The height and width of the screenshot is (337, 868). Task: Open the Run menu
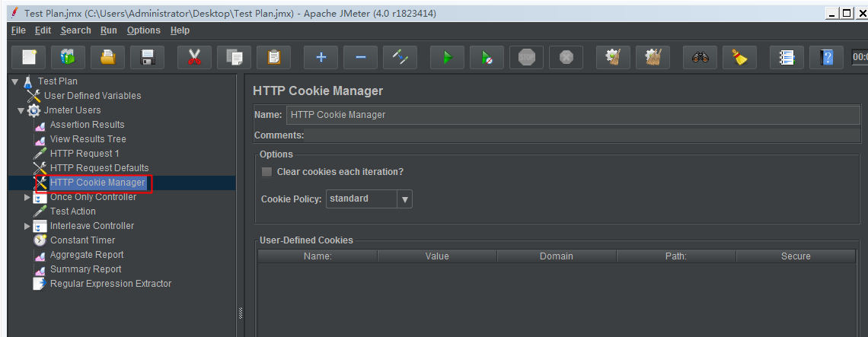[108, 30]
